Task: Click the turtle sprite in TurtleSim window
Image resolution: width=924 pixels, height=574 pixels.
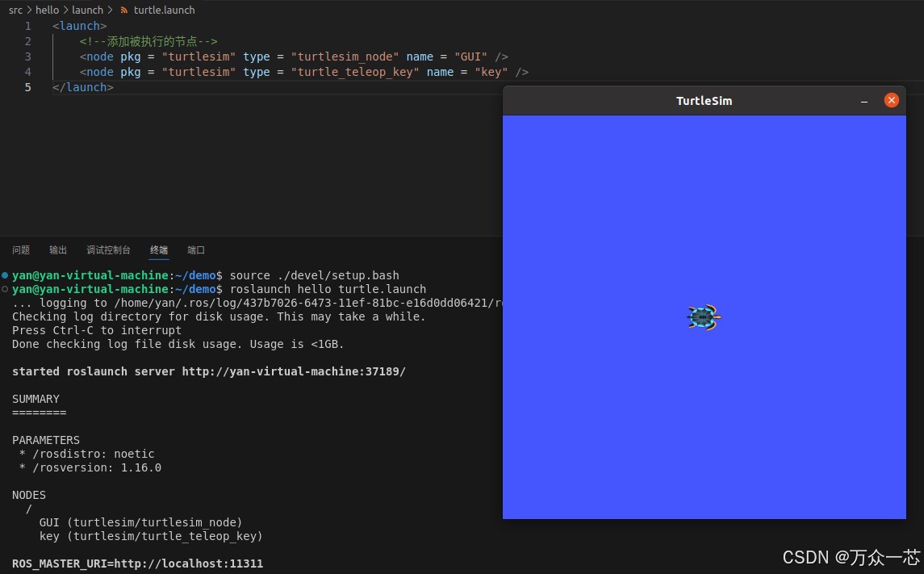Action: point(704,317)
